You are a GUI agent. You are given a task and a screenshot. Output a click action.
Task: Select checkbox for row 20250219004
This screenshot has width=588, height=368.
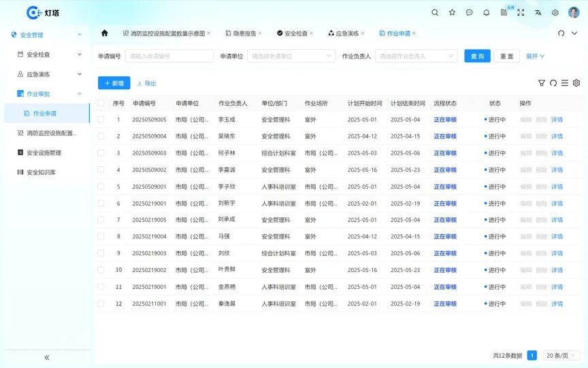101,236
